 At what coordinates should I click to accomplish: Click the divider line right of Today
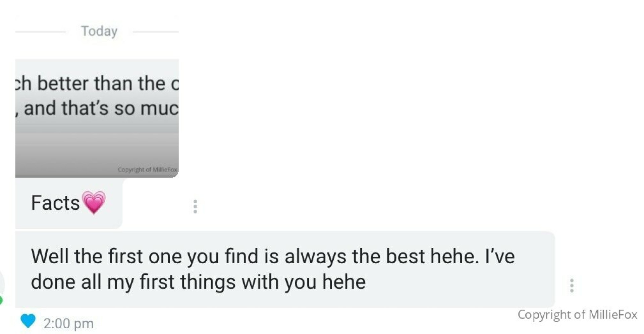coord(156,32)
